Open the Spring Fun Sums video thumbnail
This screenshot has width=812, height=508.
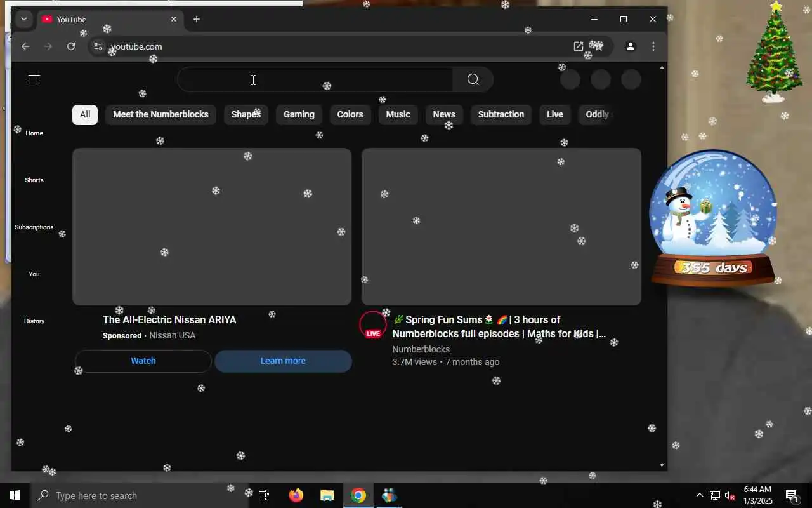501,227
